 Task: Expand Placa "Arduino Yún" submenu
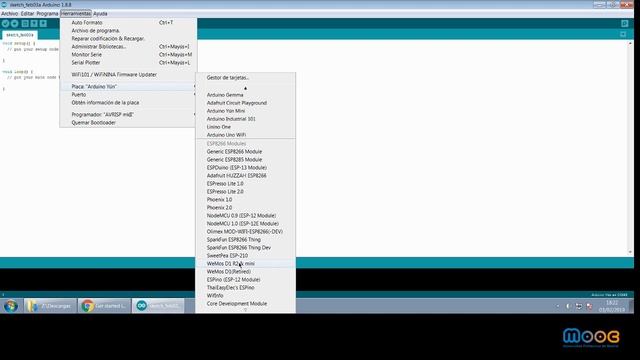128,87
